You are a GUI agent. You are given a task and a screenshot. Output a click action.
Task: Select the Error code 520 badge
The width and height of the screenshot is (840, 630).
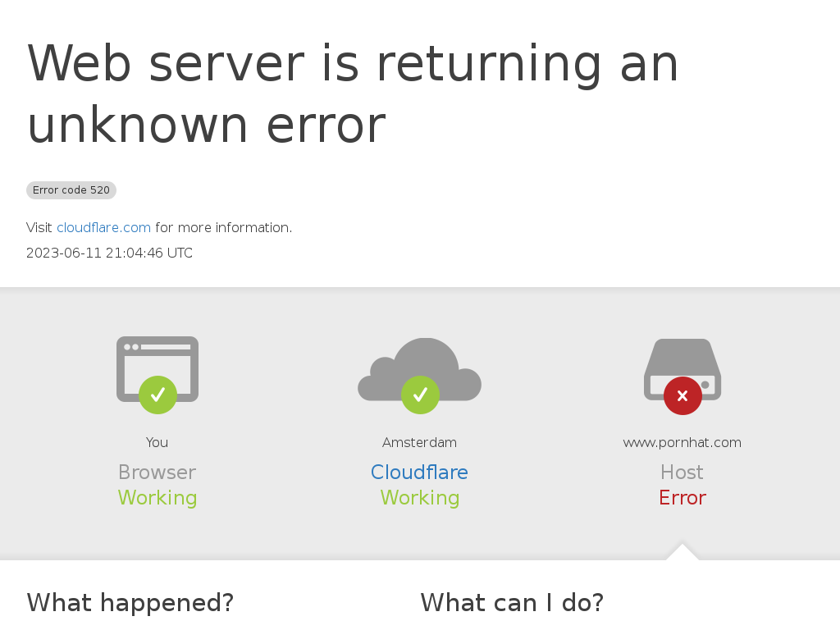[71, 190]
